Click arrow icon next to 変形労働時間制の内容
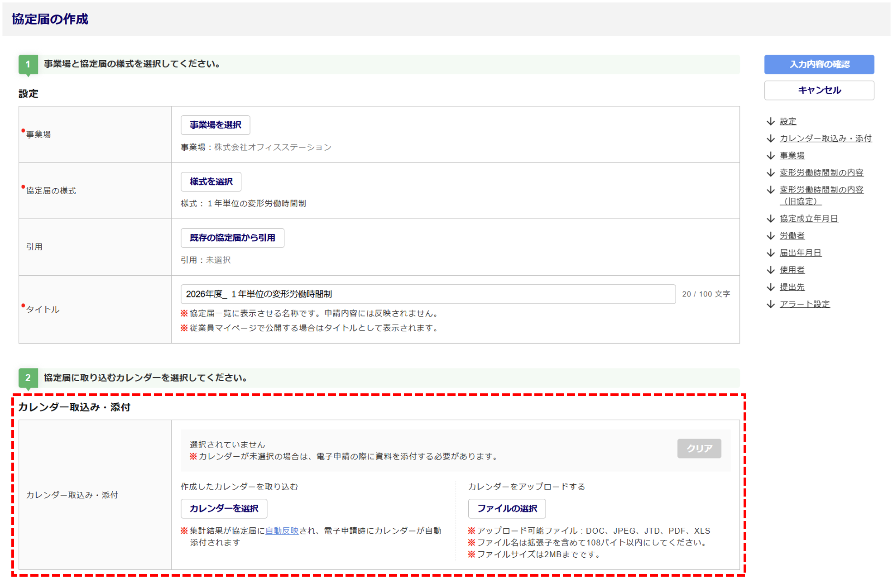This screenshot has width=893, height=588. (771, 173)
